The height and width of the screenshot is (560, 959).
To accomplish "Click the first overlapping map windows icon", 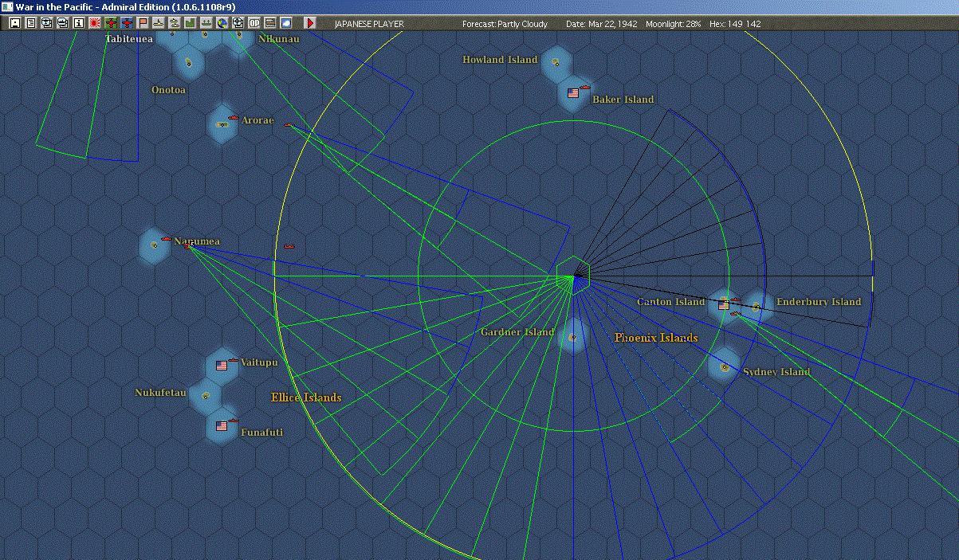I will (47, 23).
